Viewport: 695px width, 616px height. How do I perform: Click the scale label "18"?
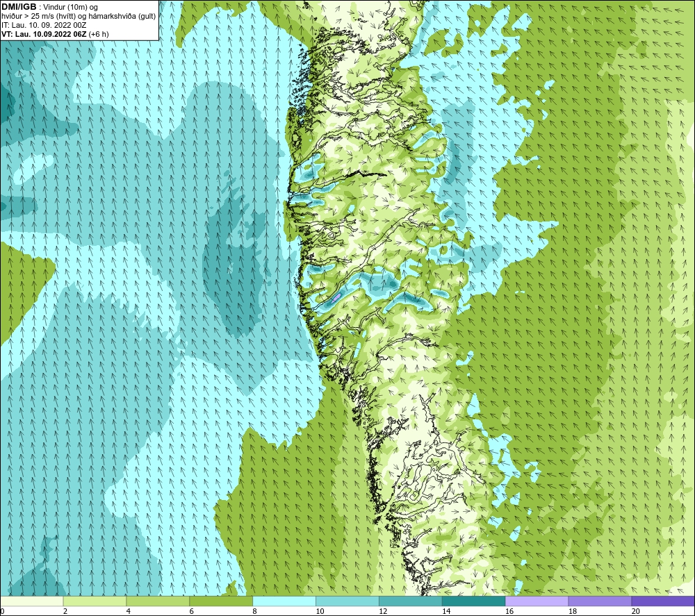coord(572,611)
